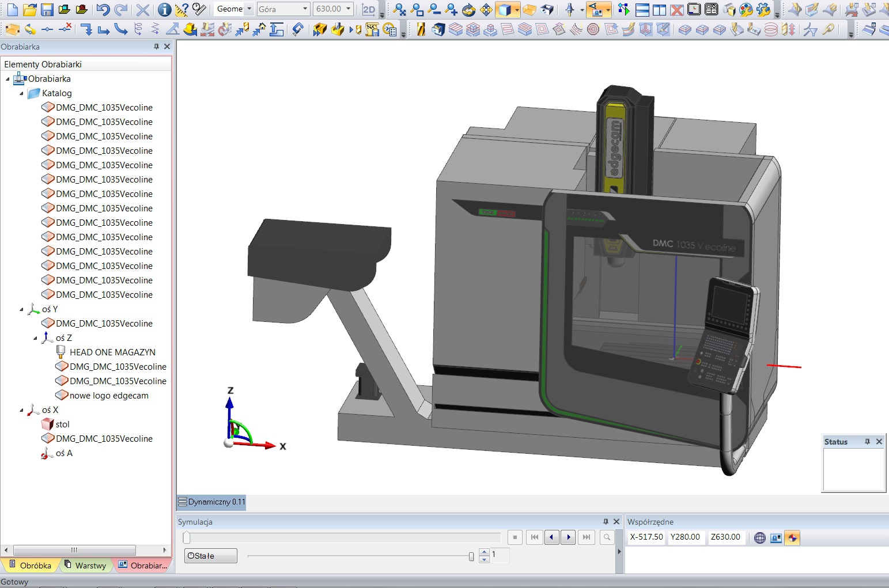This screenshot has width=889, height=588.
Task: Open the Góra view dropdown
Action: (x=305, y=9)
